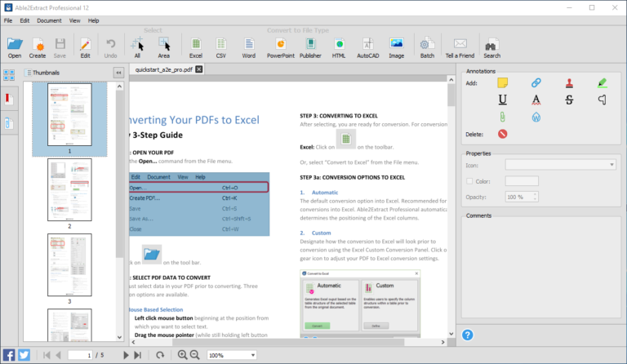Share via the Twitter icon
Image resolution: width=627 pixels, height=364 pixels.
click(x=24, y=355)
